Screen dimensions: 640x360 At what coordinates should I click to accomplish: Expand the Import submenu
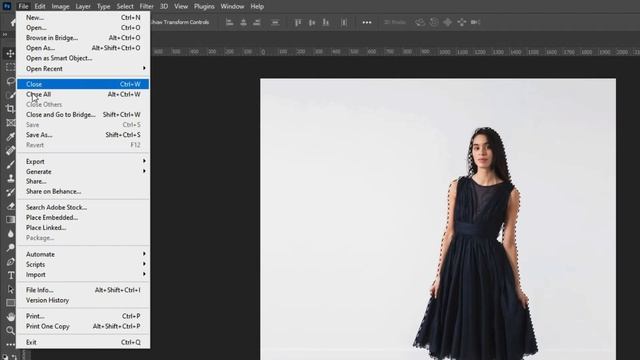(83, 275)
